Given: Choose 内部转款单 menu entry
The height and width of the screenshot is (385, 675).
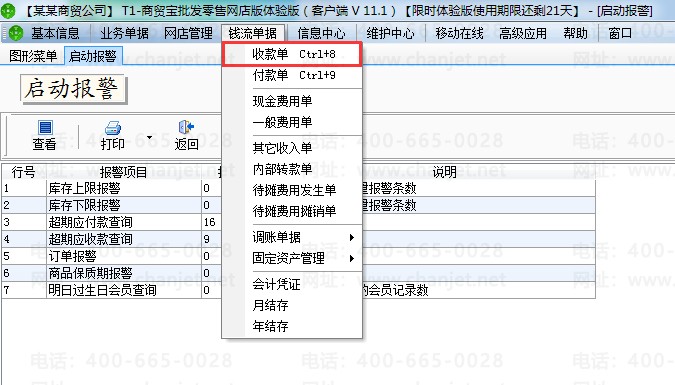Looking at the screenshot, I should [292, 169].
